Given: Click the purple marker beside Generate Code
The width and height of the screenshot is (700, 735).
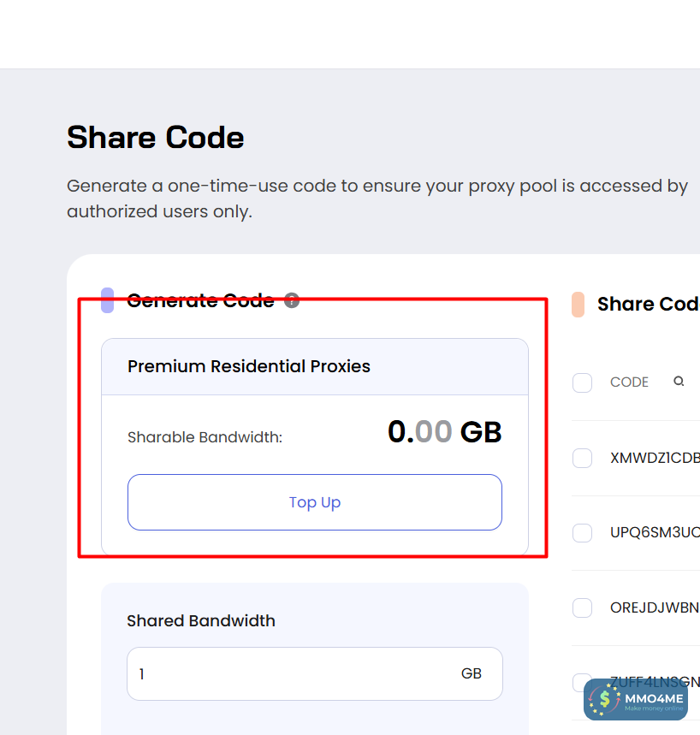Looking at the screenshot, I should 108,300.
